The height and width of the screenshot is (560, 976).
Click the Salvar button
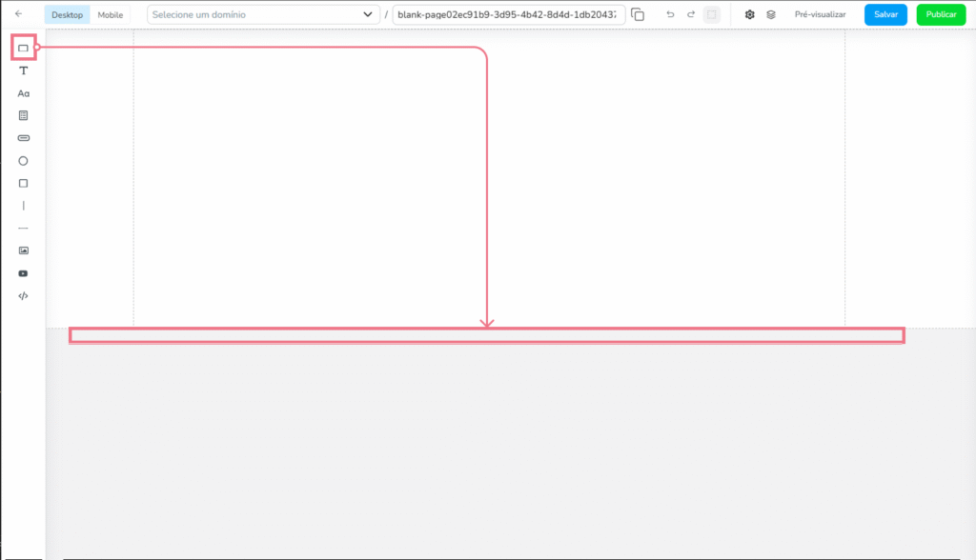(x=885, y=15)
